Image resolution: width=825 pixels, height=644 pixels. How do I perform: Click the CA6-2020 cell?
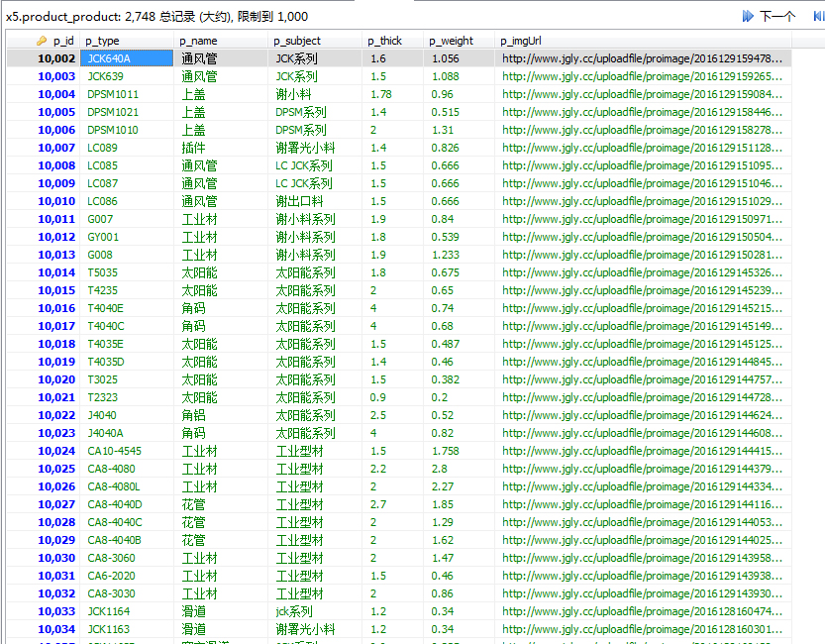coord(127,576)
